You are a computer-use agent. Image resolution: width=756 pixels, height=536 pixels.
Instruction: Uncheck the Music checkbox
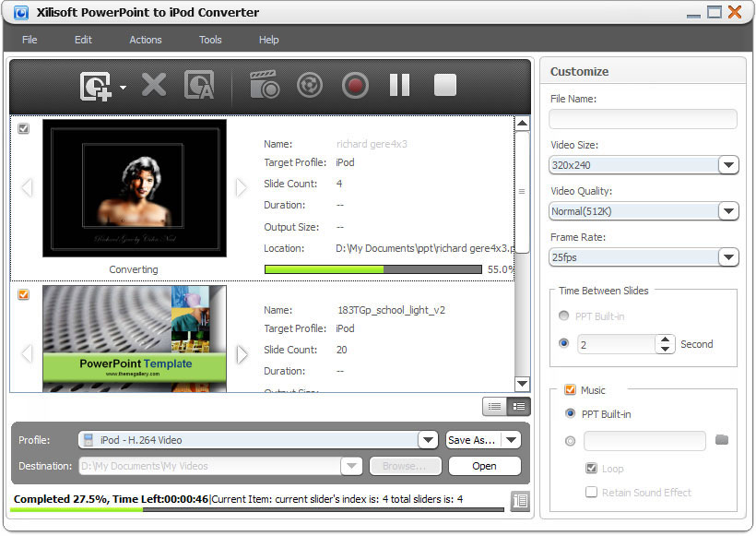(570, 390)
